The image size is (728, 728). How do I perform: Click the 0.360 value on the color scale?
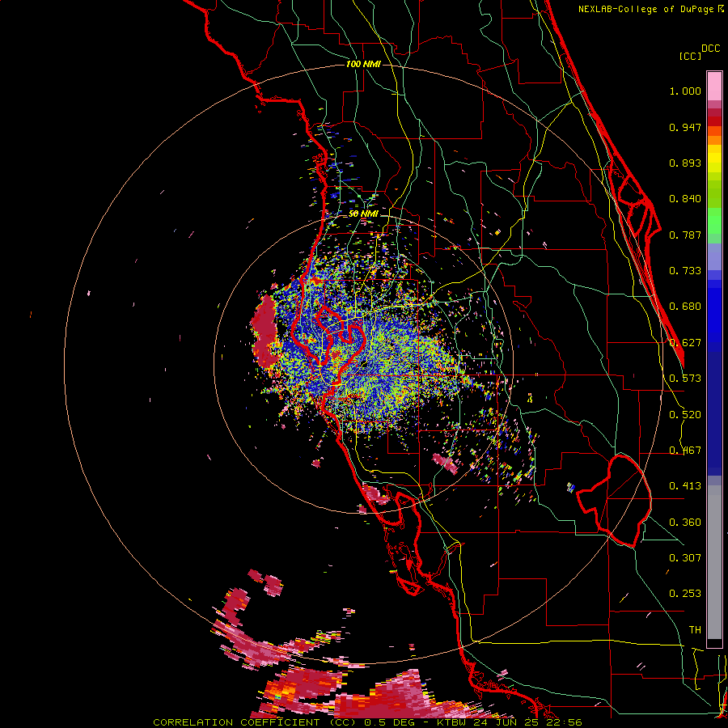pos(685,523)
